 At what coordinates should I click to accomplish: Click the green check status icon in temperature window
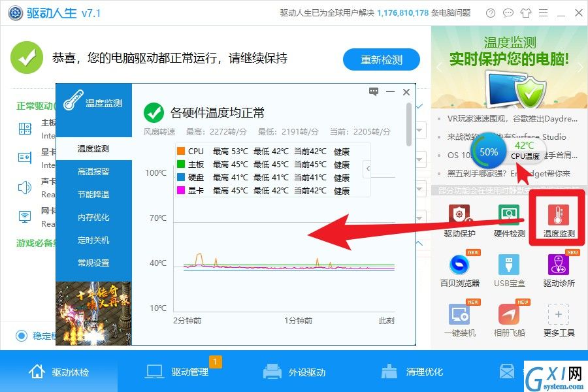pos(154,112)
